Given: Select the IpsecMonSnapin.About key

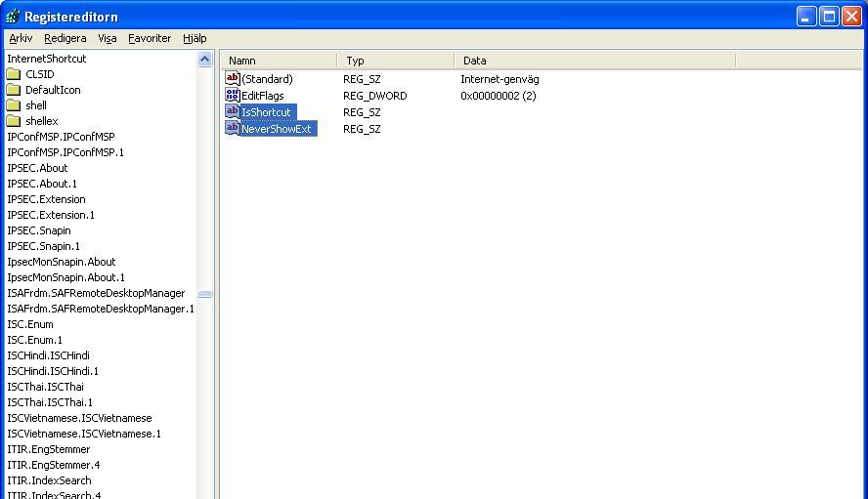Looking at the screenshot, I should click(x=62, y=262).
